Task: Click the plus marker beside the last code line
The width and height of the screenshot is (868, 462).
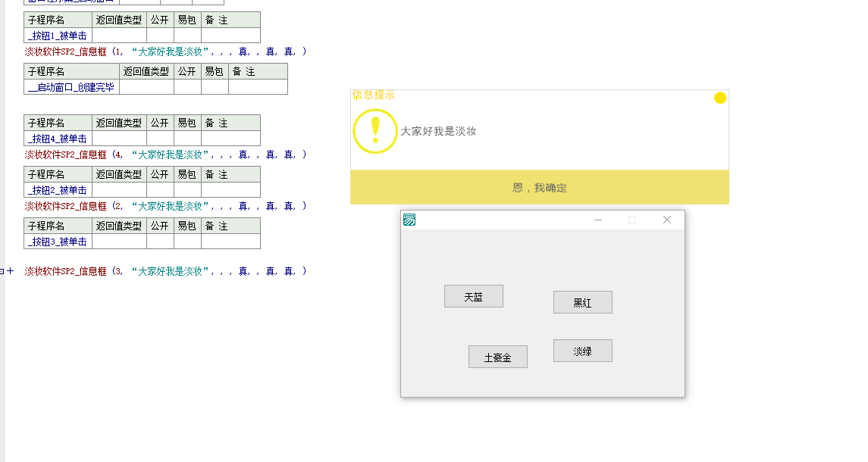Action: click(x=10, y=271)
